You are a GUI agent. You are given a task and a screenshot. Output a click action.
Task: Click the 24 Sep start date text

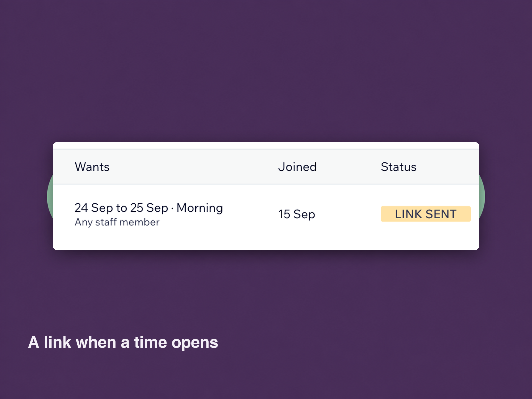point(94,208)
